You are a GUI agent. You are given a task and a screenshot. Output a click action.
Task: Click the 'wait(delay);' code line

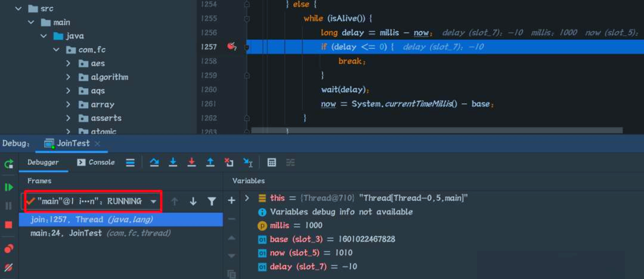[x=345, y=89]
